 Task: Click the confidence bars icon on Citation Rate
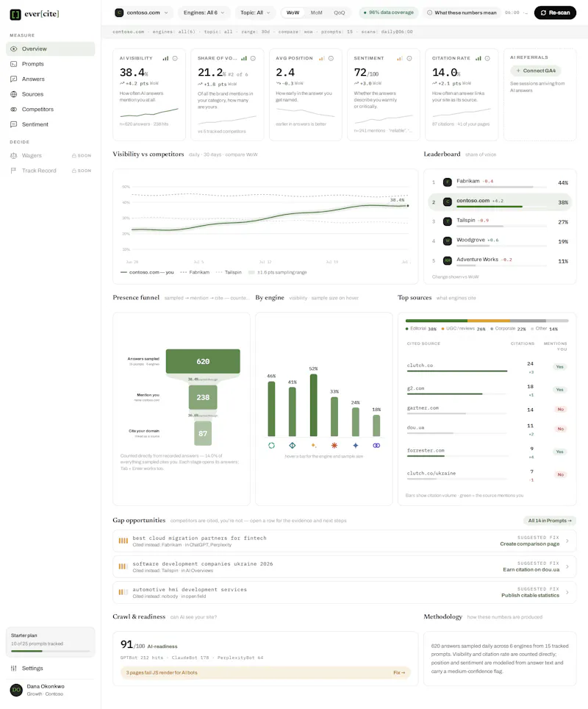(478, 58)
